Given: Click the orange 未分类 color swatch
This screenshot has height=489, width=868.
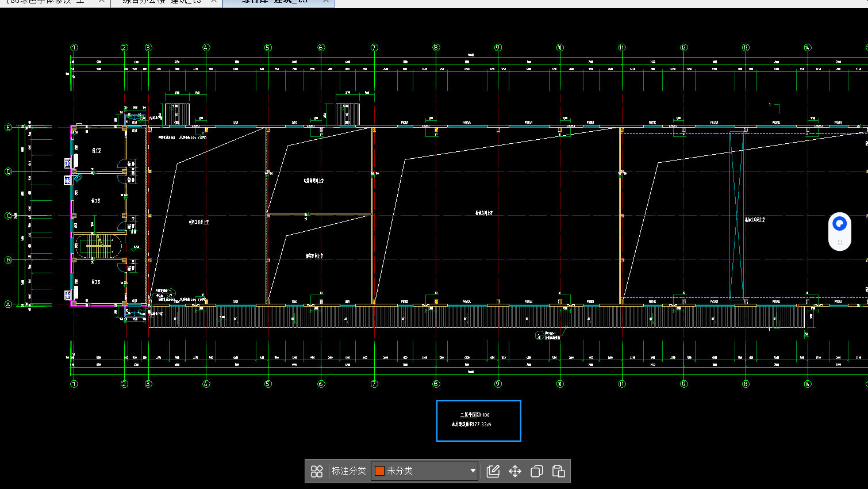Looking at the screenshot, I should click(379, 471).
